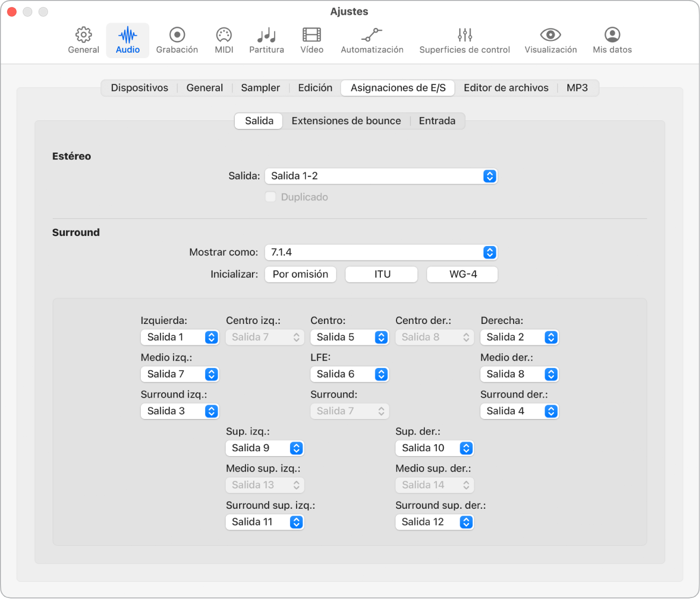700x599 pixels.
Task: Open MIDI settings palette icon
Action: (x=223, y=35)
